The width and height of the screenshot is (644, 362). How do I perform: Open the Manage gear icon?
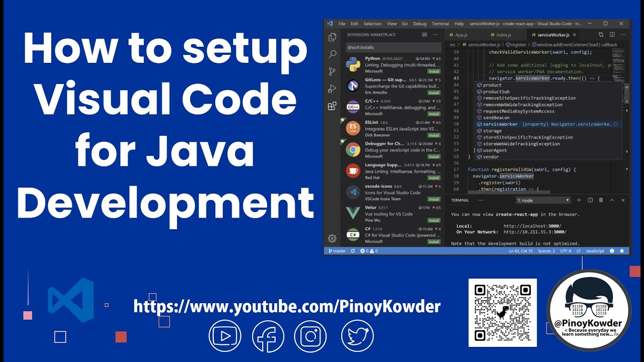pyautogui.click(x=332, y=238)
